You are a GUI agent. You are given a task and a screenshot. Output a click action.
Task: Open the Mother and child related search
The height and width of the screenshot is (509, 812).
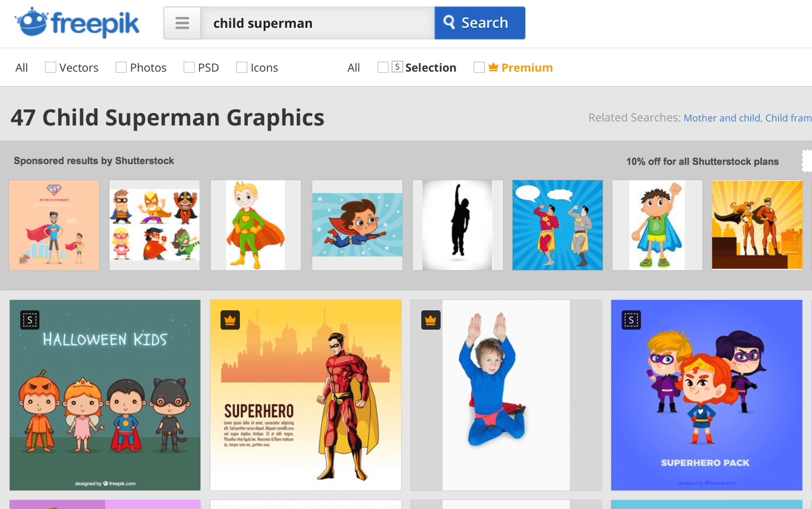point(721,118)
